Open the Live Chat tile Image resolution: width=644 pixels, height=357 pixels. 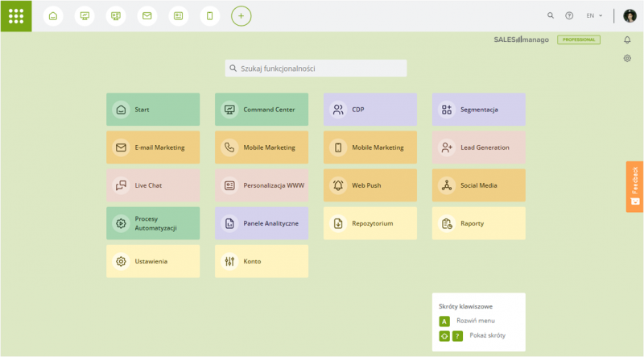[153, 185]
